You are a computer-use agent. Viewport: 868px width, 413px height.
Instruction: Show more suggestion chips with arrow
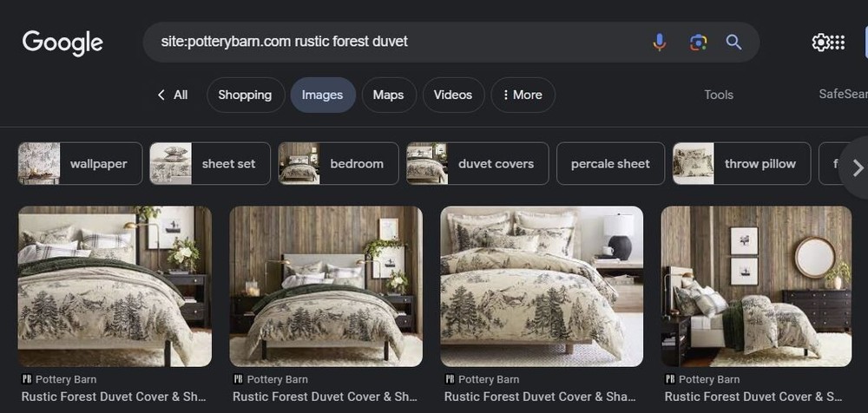tap(857, 167)
